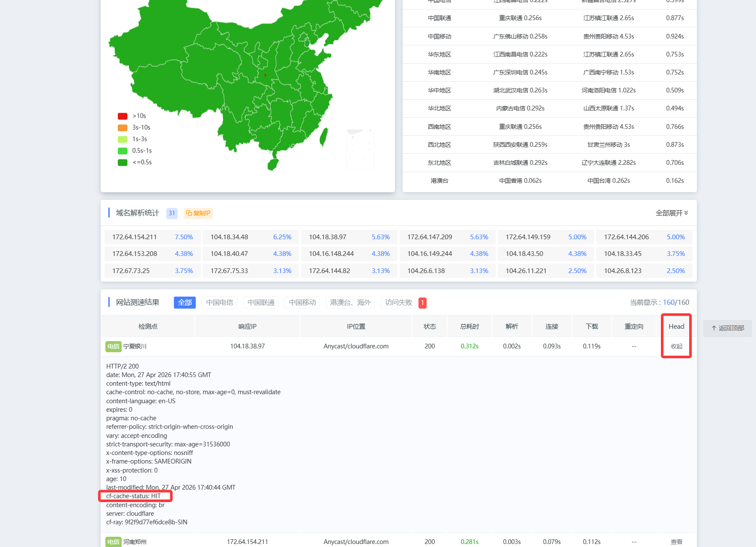Toggle the orange 3s-10s legend swatch

(x=123, y=128)
